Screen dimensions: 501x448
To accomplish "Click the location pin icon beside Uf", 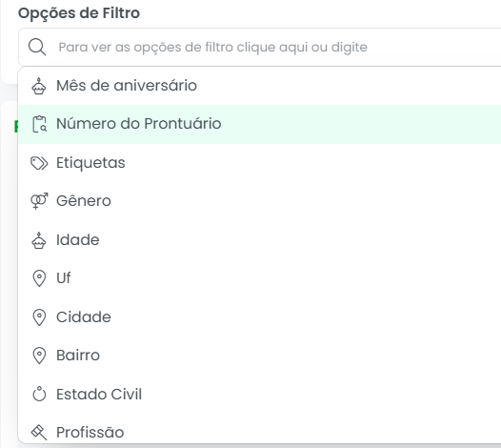I will (x=39, y=278).
